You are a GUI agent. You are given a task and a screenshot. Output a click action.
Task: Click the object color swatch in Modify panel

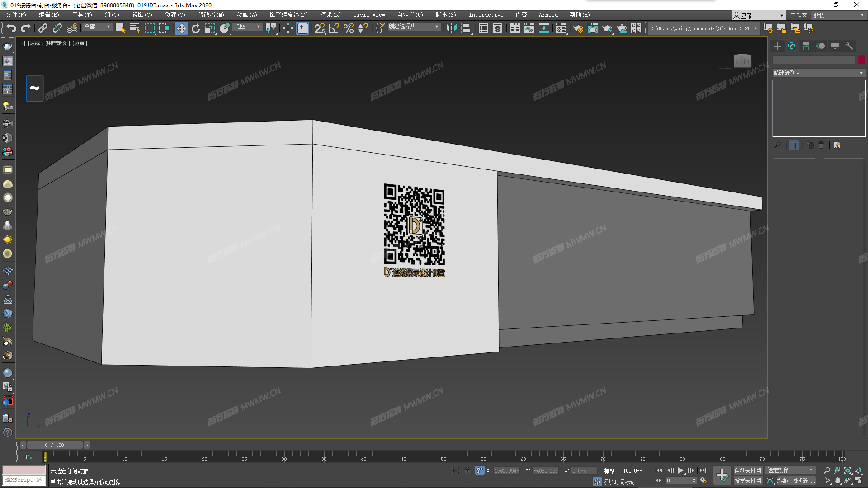pos(861,60)
